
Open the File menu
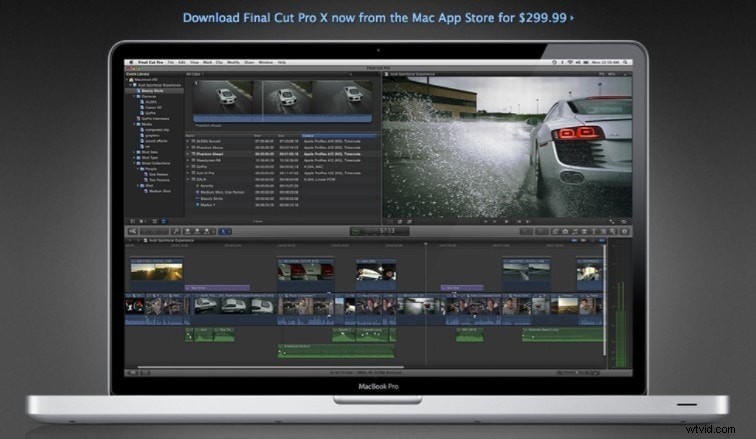[x=171, y=63]
